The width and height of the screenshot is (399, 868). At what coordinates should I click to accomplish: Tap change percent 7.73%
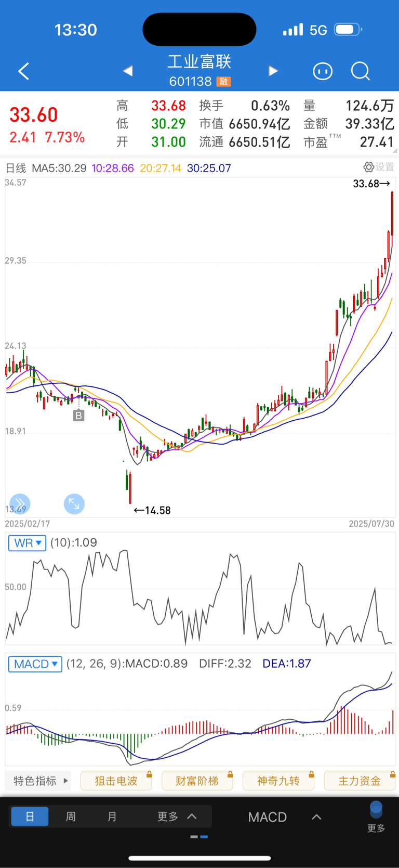coord(65,137)
